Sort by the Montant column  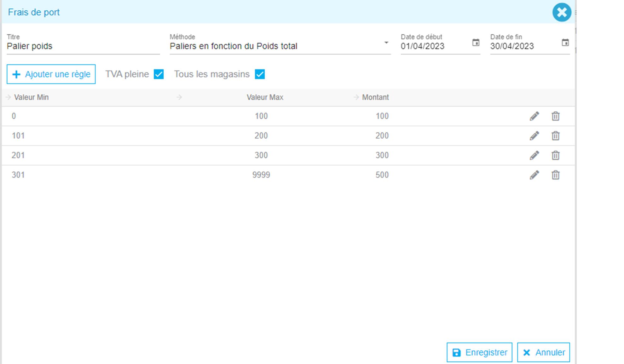(375, 97)
